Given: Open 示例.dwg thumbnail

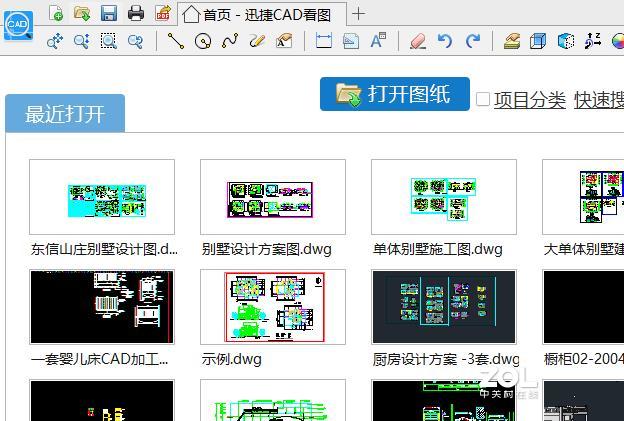Looking at the screenshot, I should (273, 307).
